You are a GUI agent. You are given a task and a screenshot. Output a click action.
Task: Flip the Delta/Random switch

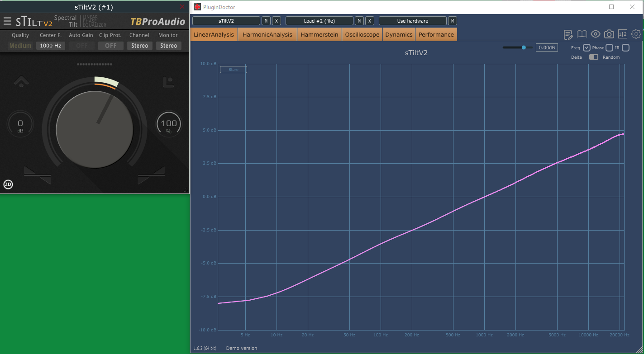coord(593,57)
